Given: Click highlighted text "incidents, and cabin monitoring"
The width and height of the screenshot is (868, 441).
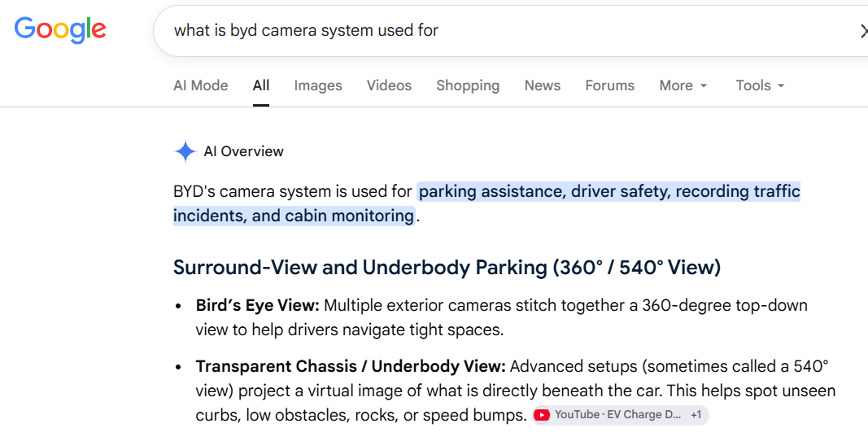Looking at the screenshot, I should (x=294, y=216).
